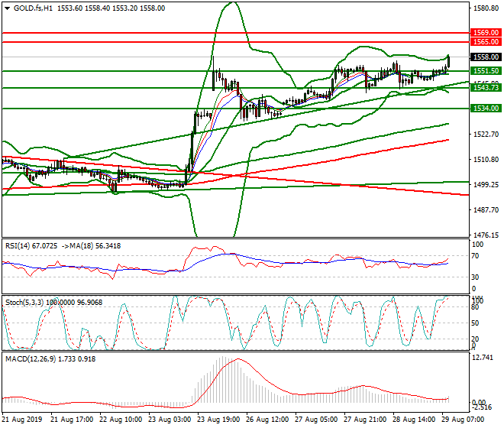
Task: Select the 1569.00 red price label
Action: (486, 33)
